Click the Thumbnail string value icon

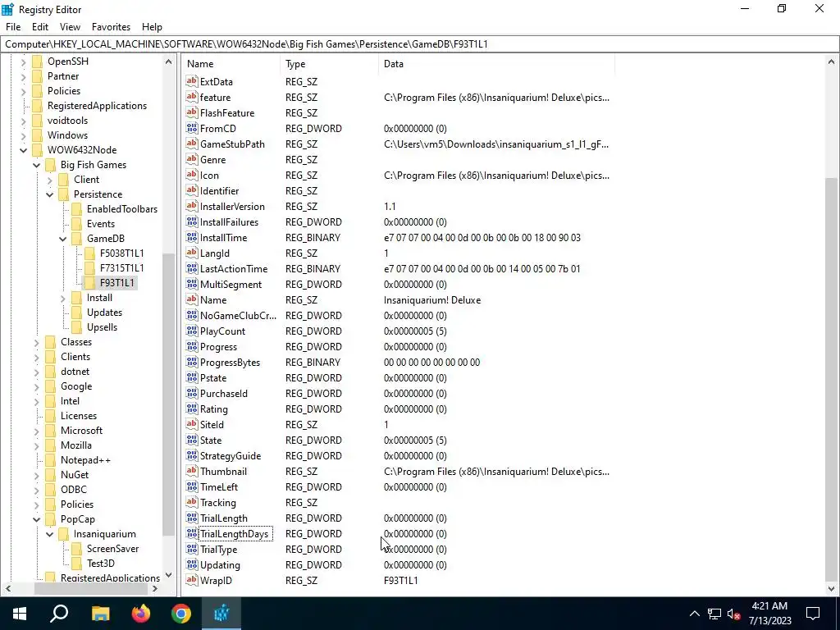coord(192,472)
